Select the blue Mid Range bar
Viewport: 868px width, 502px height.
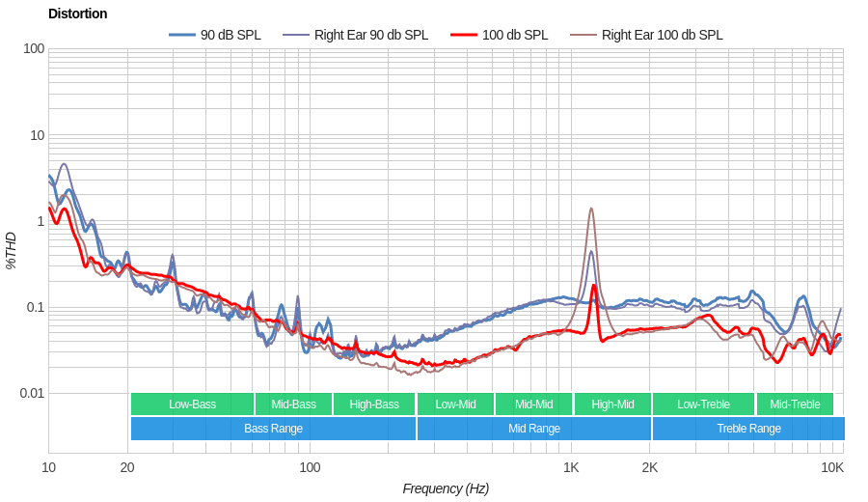533,429
